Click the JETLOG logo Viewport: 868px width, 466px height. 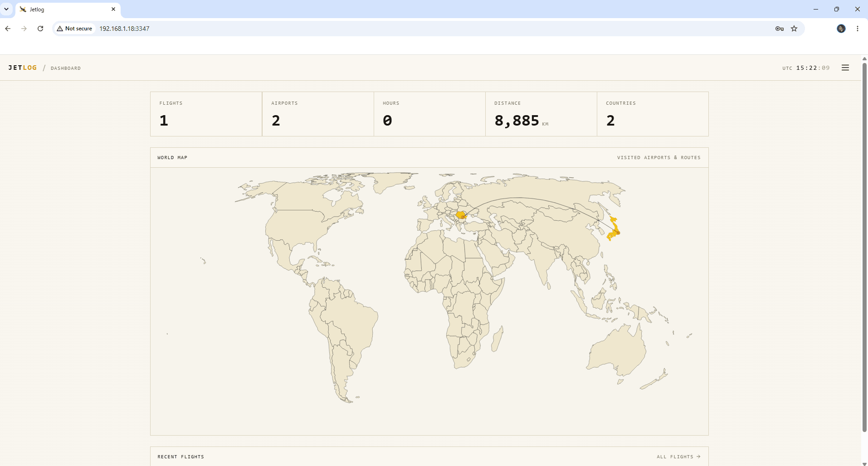pyautogui.click(x=23, y=68)
